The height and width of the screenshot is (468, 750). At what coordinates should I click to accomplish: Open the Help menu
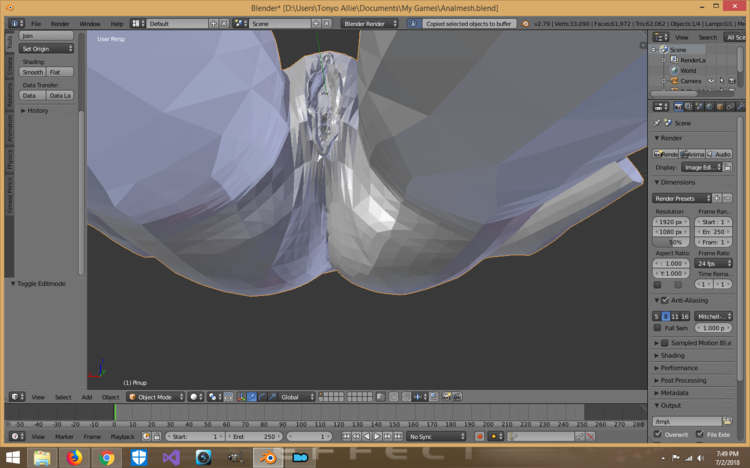tap(117, 23)
